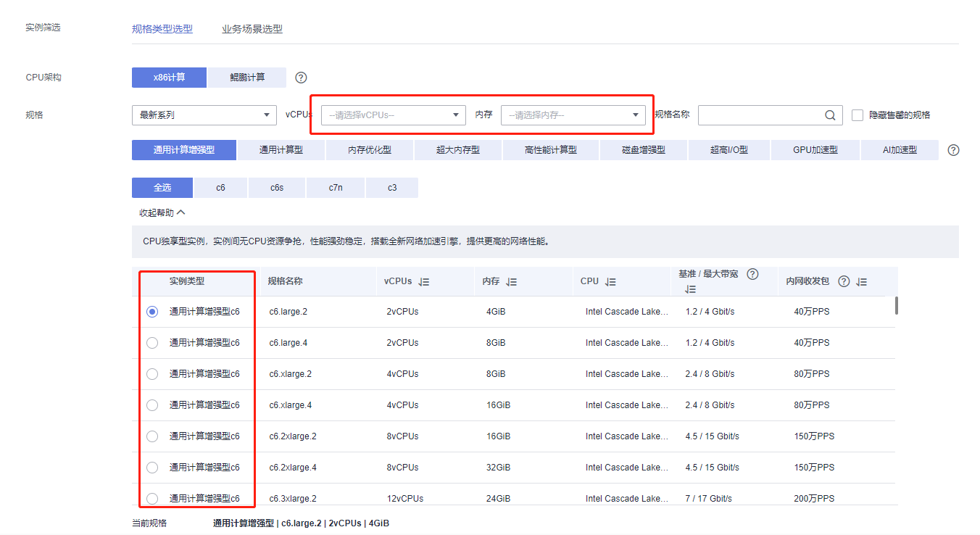Open the 最新系列 series dropdown
Image resolution: width=980 pixels, height=535 pixels.
coord(204,115)
